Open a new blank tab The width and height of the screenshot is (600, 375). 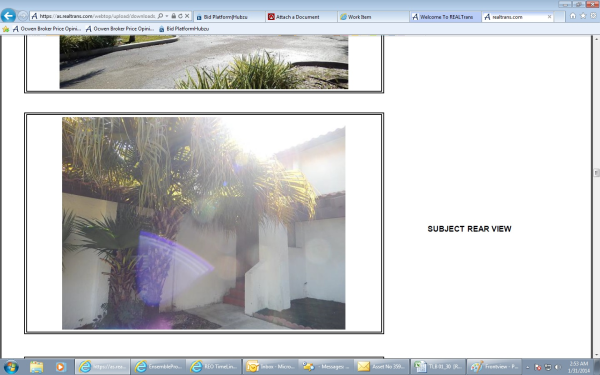pos(559,17)
